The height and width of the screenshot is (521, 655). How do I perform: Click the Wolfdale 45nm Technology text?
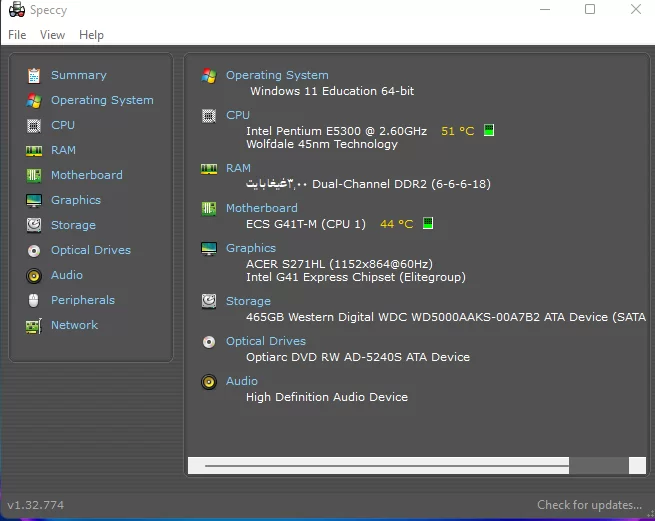point(322,145)
